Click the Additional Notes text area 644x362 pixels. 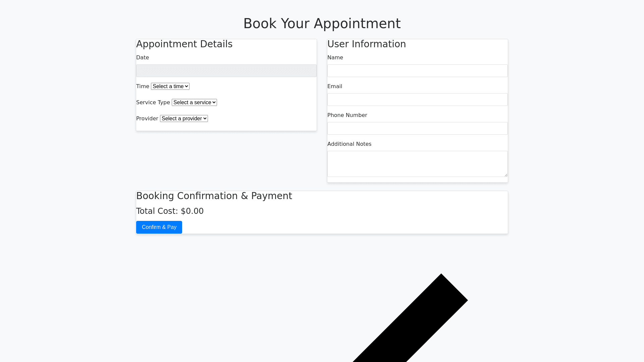(x=417, y=164)
